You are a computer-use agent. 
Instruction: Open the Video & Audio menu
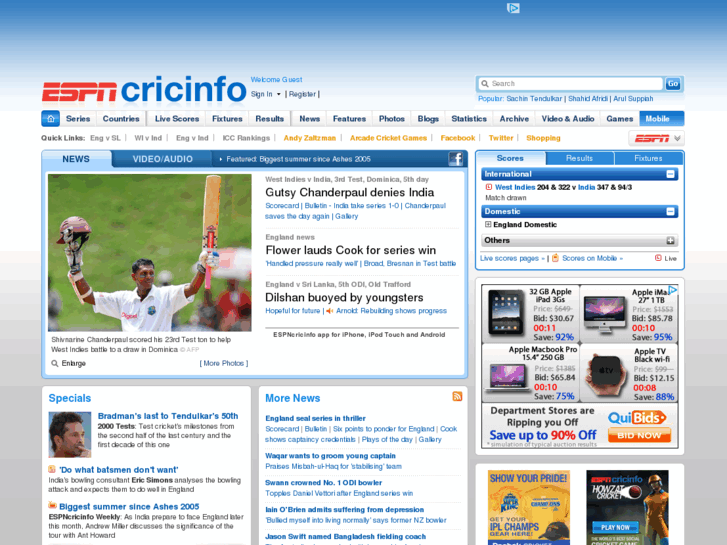568,119
